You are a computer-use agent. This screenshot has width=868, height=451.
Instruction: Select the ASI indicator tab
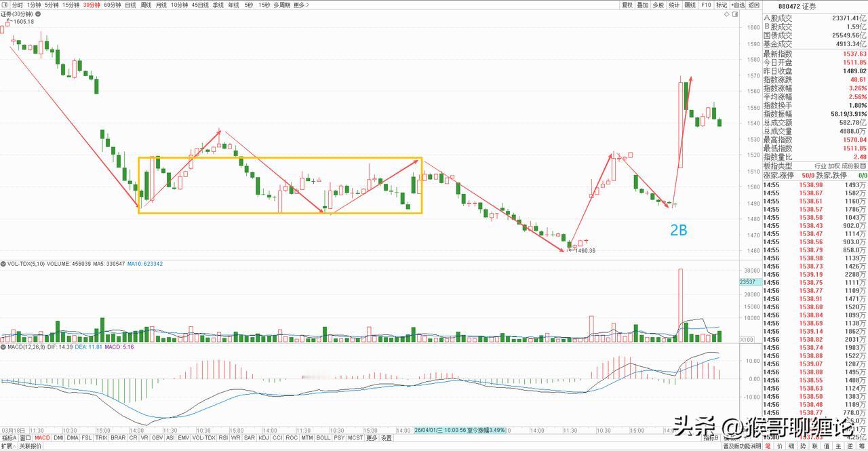[x=171, y=438]
